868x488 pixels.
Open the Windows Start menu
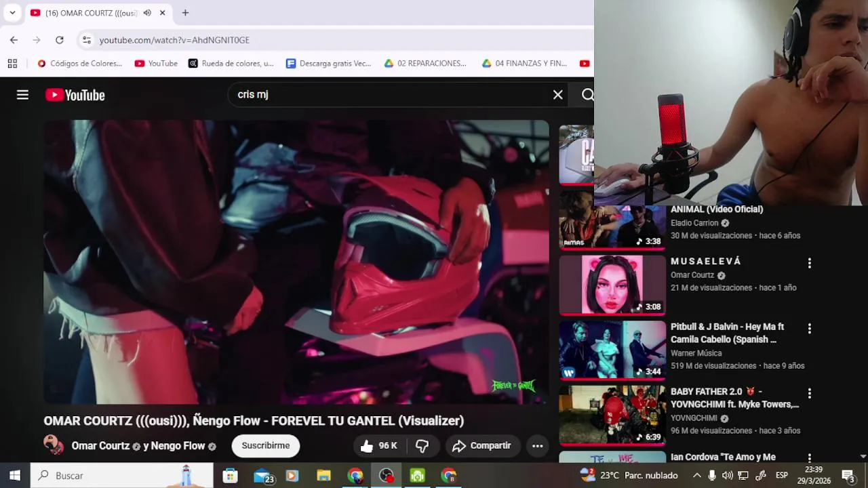click(x=15, y=475)
